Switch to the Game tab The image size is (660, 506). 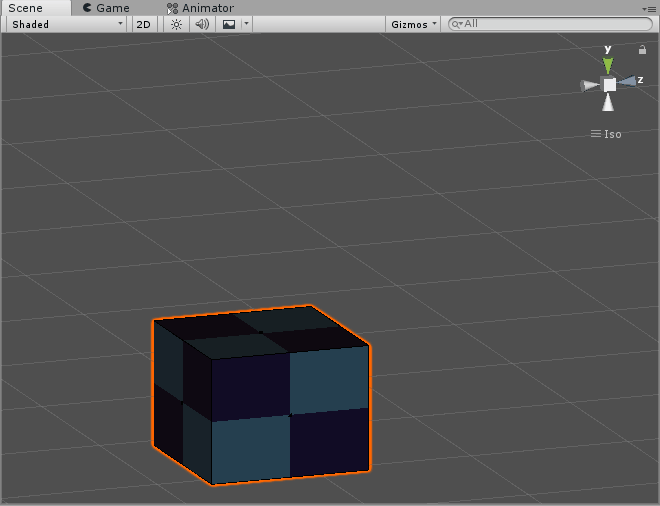point(106,8)
